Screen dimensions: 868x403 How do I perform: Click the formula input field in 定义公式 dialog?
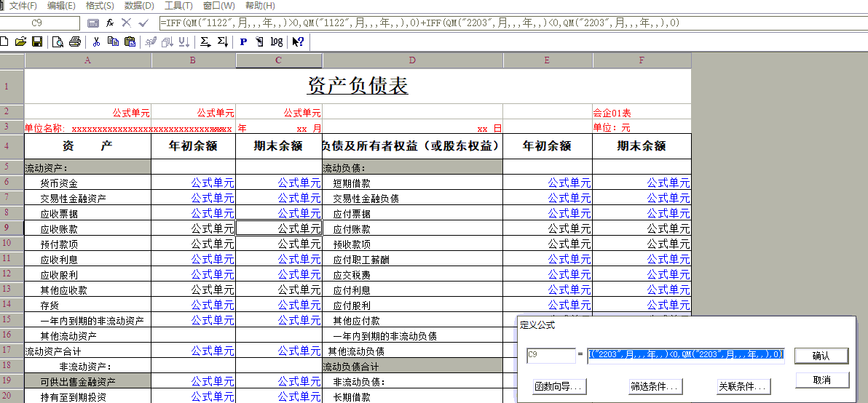click(x=686, y=356)
